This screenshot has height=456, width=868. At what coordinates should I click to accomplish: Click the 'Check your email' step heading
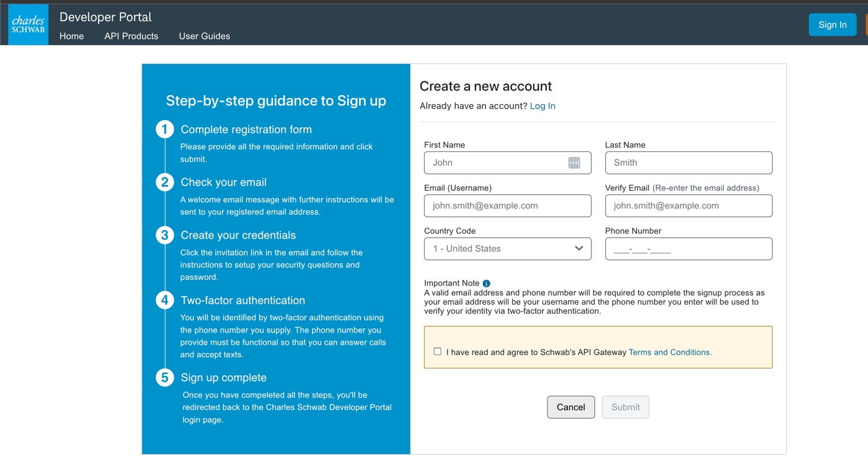[224, 182]
